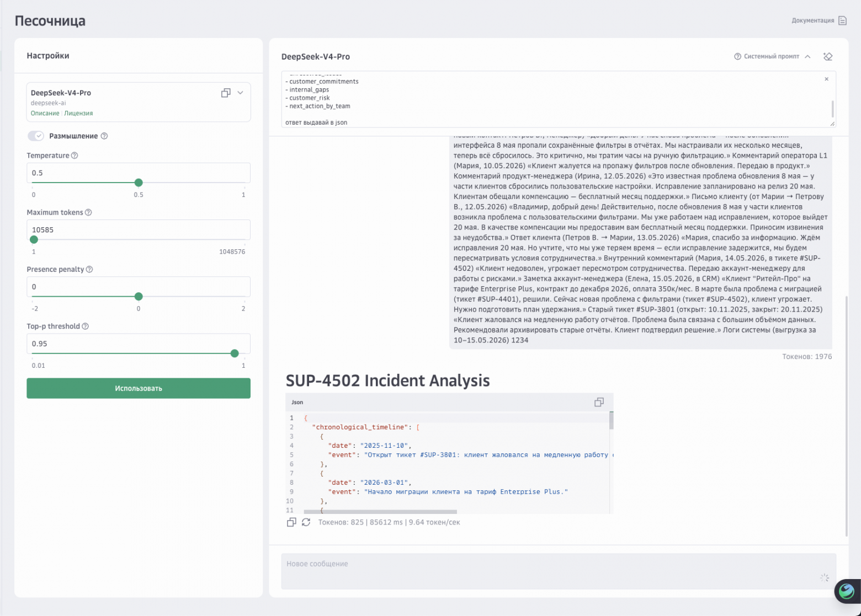Show Maximum tokens help icon
The height and width of the screenshot is (616, 861).
click(88, 212)
